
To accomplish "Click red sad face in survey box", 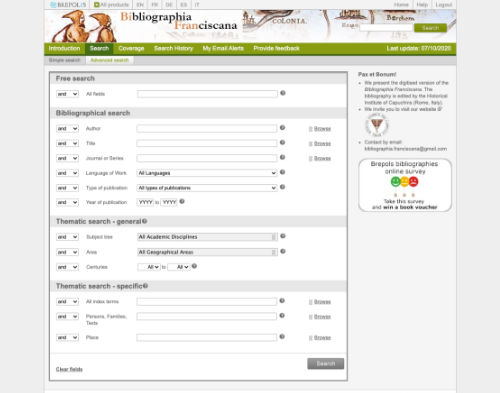I will (x=414, y=182).
